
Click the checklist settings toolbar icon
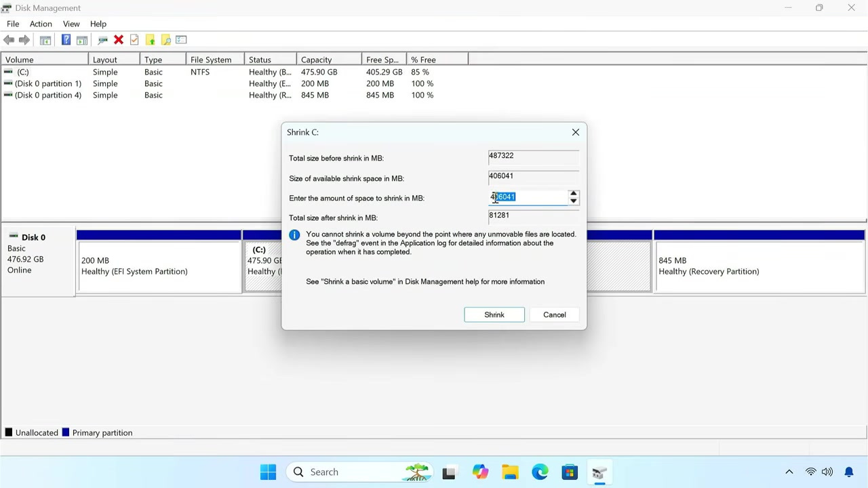point(181,40)
